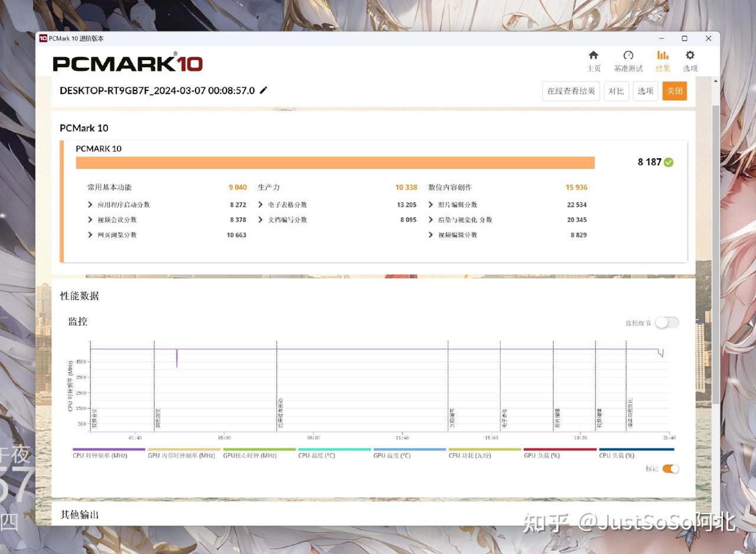Click the vertical scrollbar of results page
This screenshot has height=554, width=756.
point(716,254)
